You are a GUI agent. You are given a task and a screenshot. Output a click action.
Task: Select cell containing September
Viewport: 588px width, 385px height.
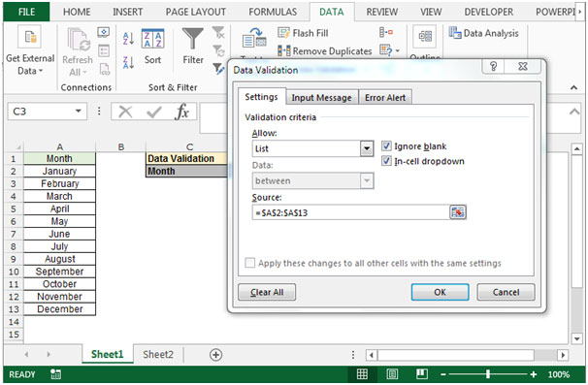[x=59, y=272]
